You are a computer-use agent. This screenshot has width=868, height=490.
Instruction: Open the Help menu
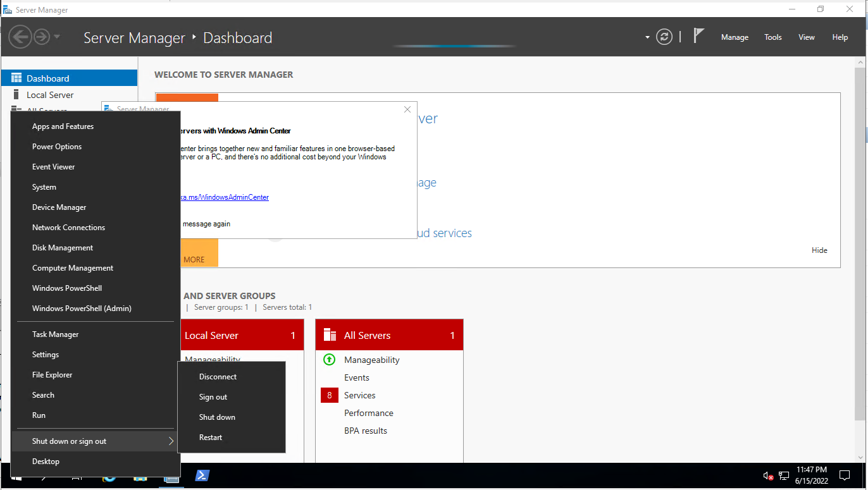click(x=840, y=37)
